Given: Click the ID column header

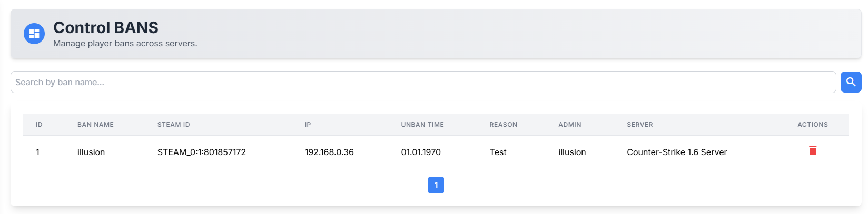Looking at the screenshot, I should [x=39, y=125].
